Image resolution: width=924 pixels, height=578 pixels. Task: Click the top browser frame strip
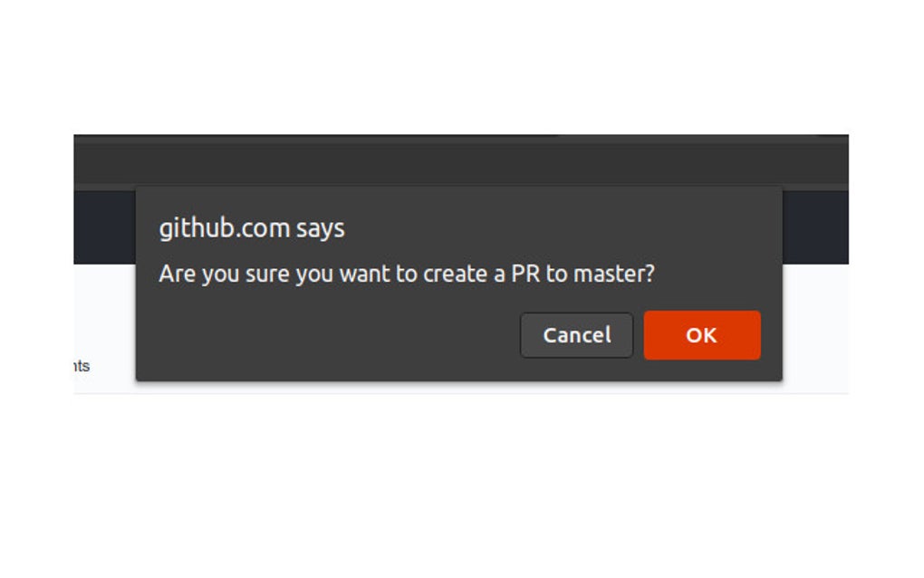461,139
